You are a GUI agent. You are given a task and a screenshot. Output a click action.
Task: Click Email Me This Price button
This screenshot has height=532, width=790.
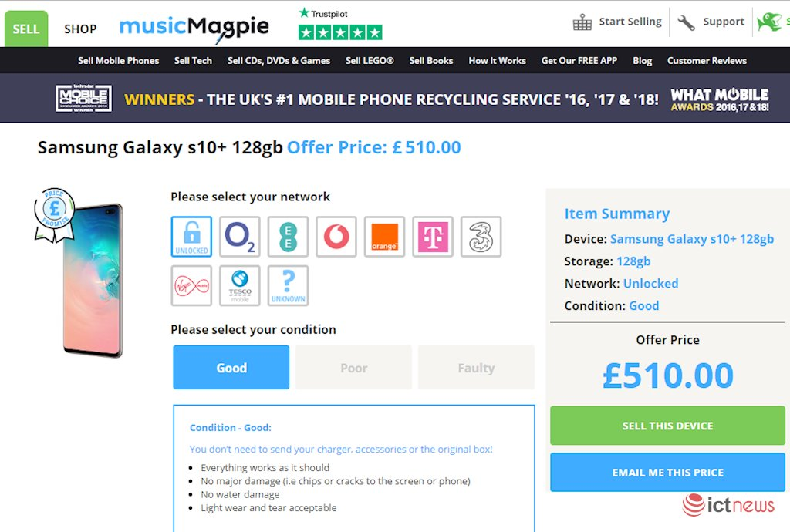pos(667,473)
